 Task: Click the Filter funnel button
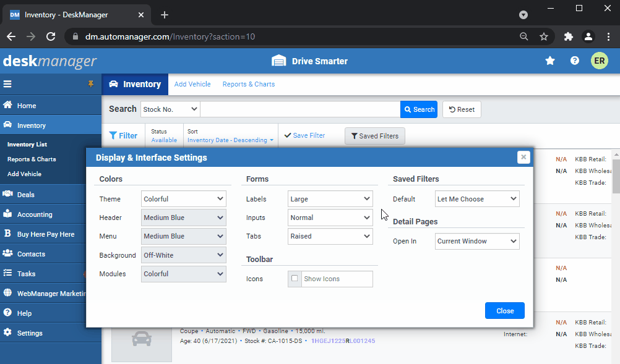[x=123, y=135]
